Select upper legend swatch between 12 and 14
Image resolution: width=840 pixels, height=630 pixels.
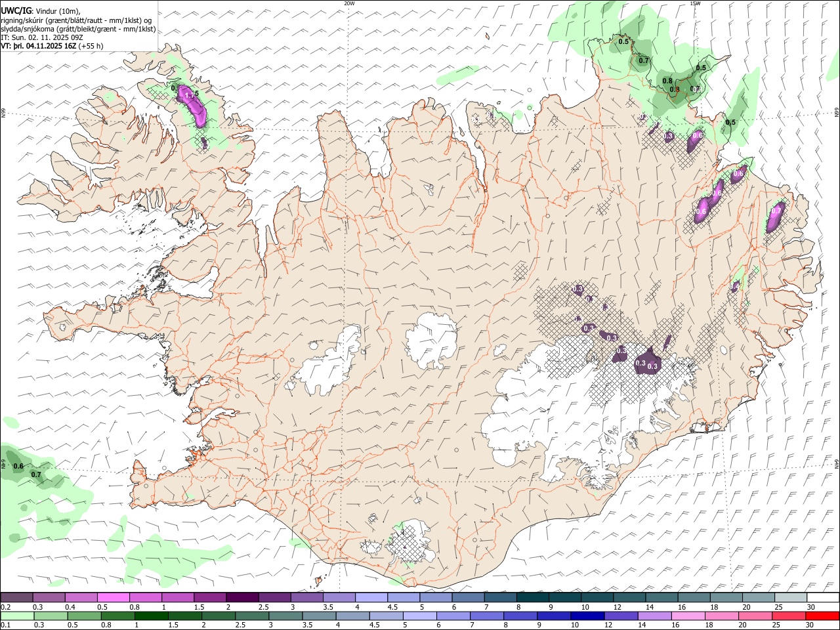[629, 597]
